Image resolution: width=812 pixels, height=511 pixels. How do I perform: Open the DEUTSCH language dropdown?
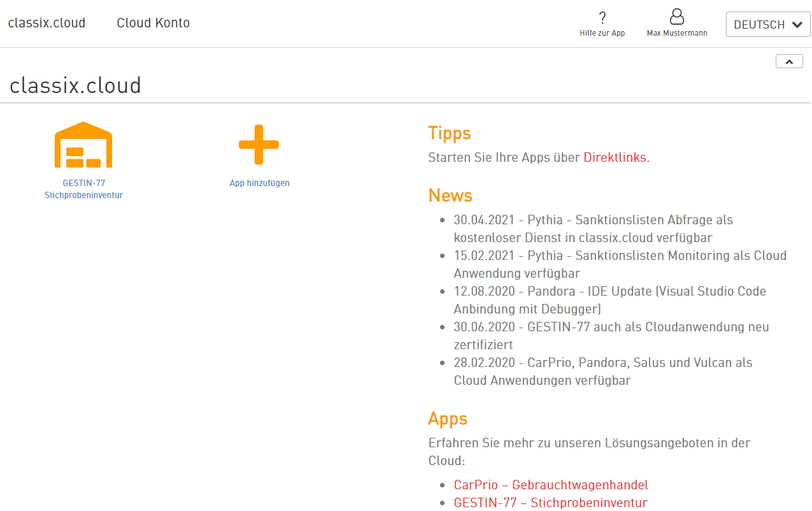point(767,25)
